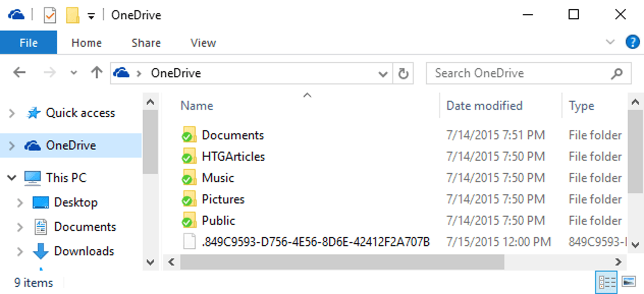Select the HTGArticles folder
Image resolution: width=644 pixels, height=294 pixels.
pos(233,157)
